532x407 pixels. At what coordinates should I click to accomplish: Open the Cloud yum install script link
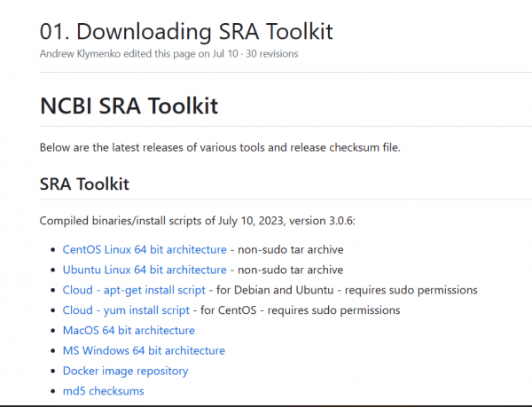pyautogui.click(x=126, y=310)
